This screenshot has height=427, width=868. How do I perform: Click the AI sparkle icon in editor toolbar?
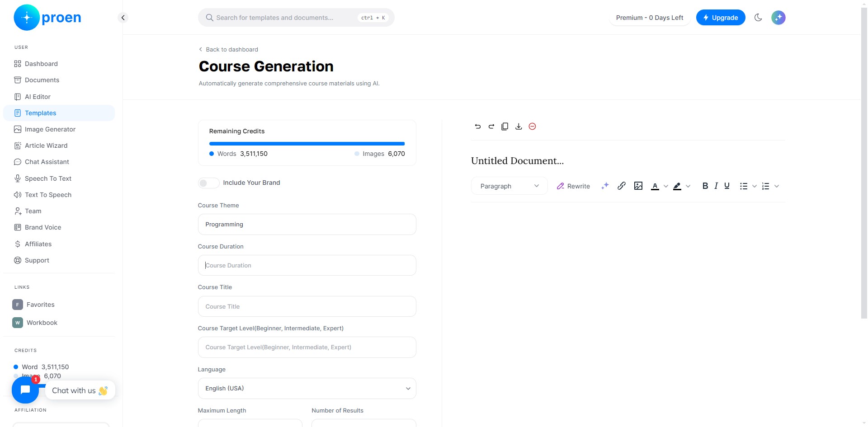click(605, 186)
